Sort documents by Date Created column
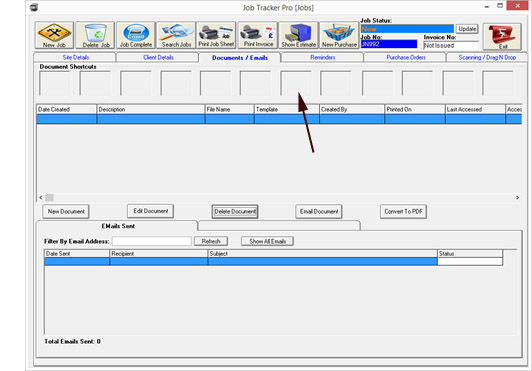532x371 pixels. click(x=66, y=109)
